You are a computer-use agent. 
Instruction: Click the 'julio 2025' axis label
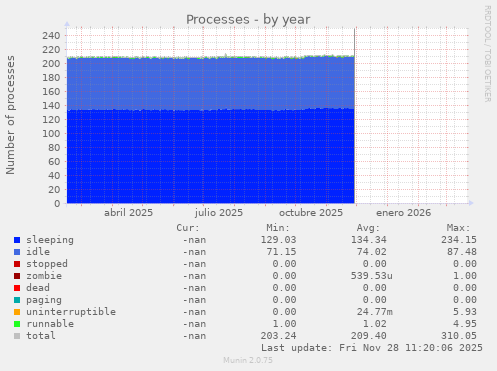[x=219, y=213]
